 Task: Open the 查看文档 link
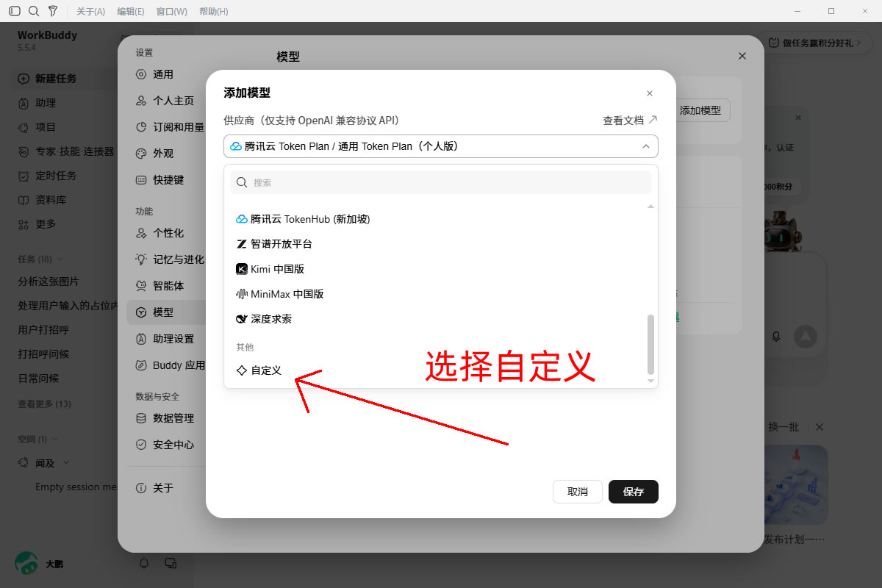630,120
